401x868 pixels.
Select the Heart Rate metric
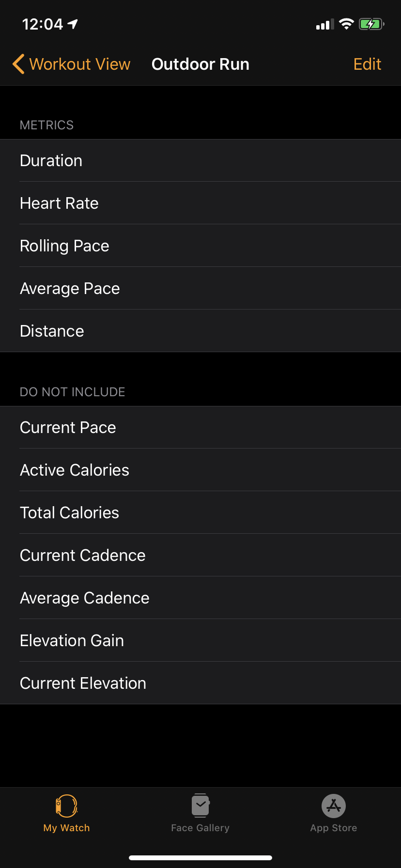pos(200,203)
